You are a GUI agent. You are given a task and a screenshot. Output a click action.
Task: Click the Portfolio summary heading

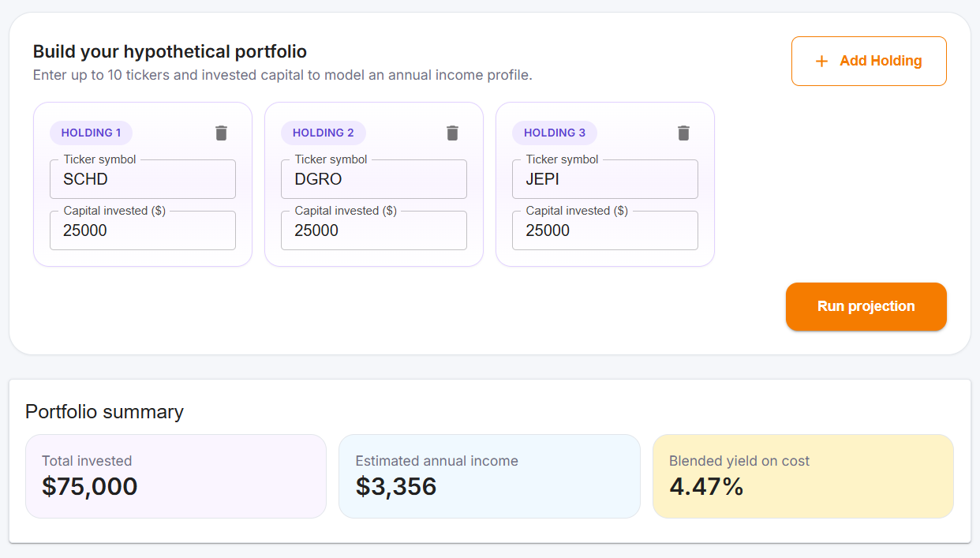105,412
